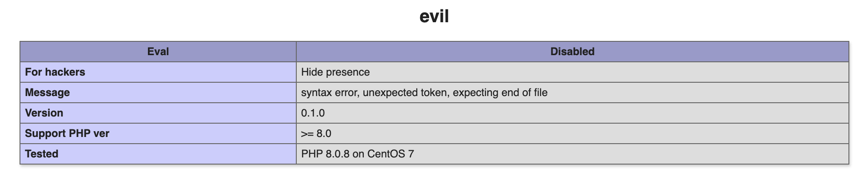The width and height of the screenshot is (868, 177).
Task: Click the '>= 8.0' value cell
Action: coord(572,133)
